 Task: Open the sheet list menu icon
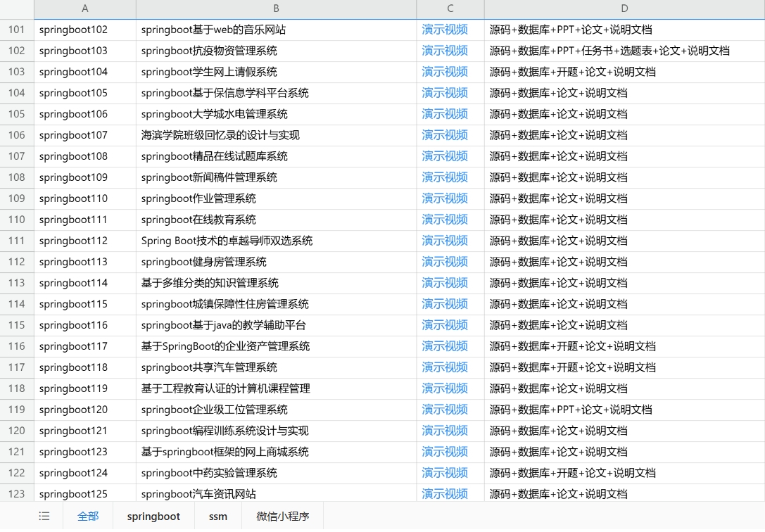coord(44,516)
